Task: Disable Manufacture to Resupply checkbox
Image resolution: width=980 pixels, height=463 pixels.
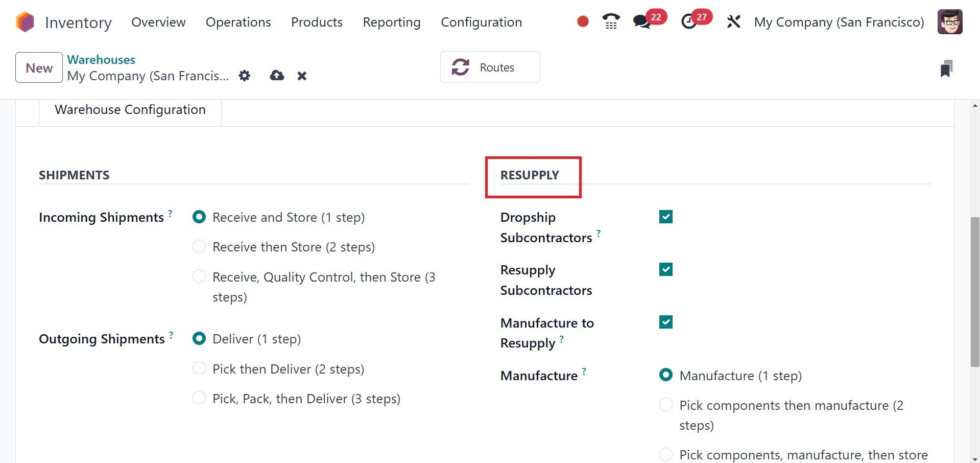Action: 665,322
